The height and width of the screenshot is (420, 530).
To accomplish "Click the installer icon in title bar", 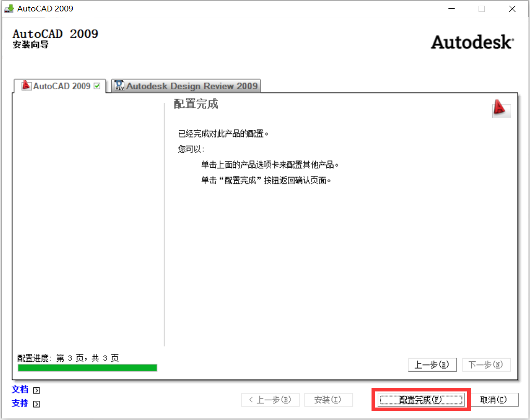I will [x=9, y=8].
